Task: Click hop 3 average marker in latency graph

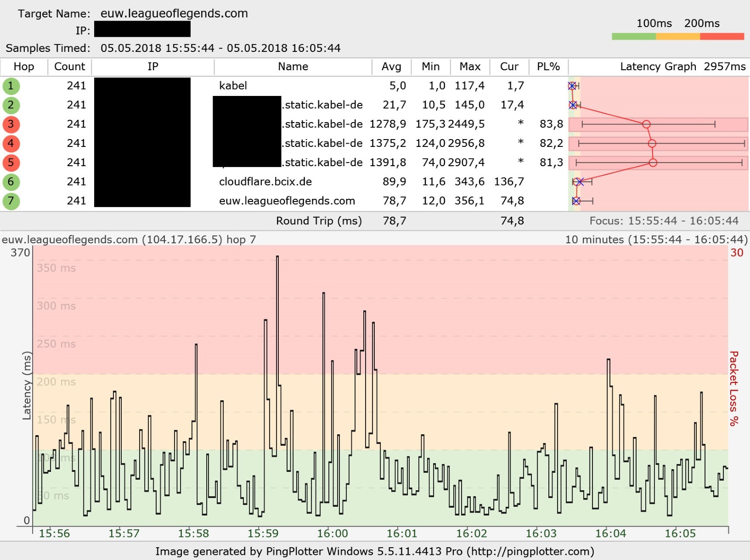Action: [646, 124]
